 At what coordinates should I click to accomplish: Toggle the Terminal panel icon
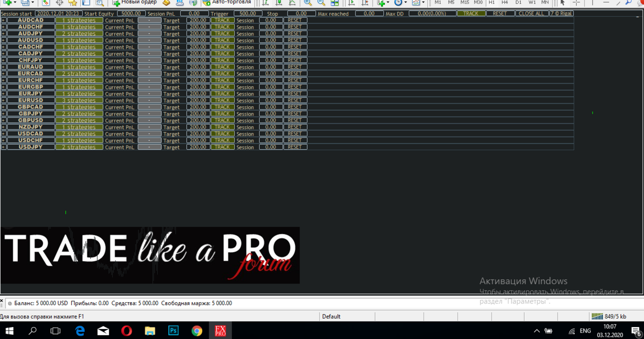click(x=86, y=2)
